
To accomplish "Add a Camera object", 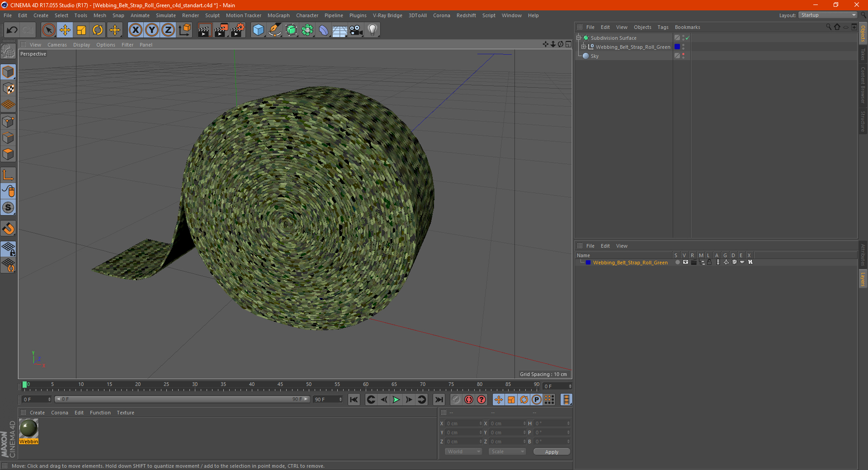I will click(356, 30).
